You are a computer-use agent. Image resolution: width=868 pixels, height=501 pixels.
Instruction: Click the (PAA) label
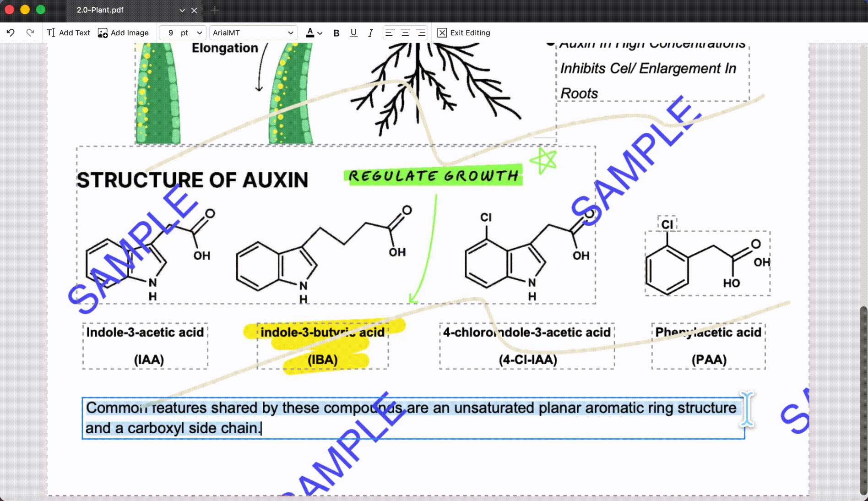click(x=709, y=359)
